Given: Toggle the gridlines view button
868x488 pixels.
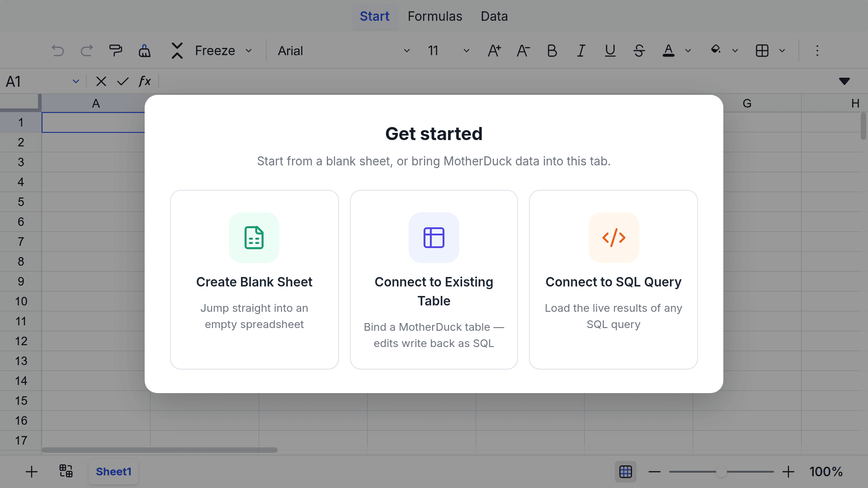Looking at the screenshot, I should (626, 472).
